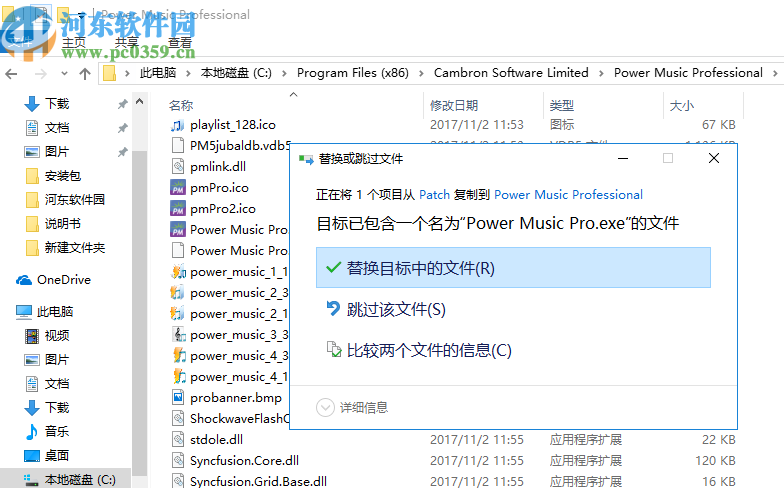This screenshot has height=488, width=784.
Task: Select power_music_1_1 file icon
Action: 178,272
